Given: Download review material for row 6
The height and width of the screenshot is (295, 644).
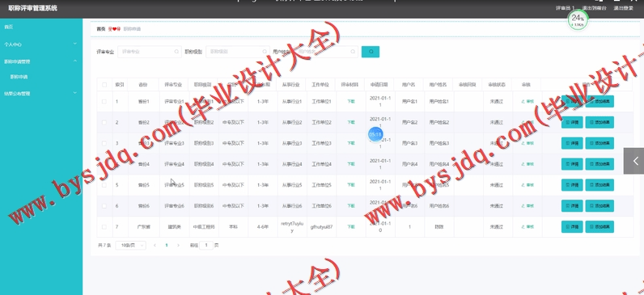Looking at the screenshot, I should (x=351, y=206).
